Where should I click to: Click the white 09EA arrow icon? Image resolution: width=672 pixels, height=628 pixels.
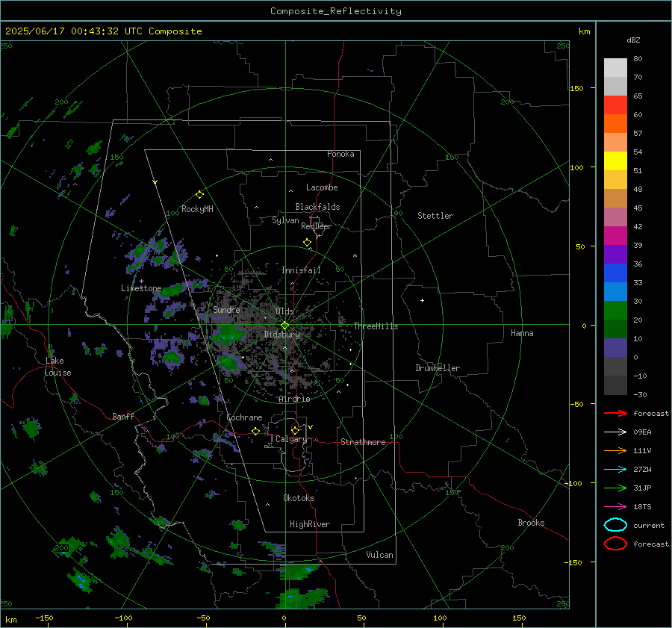615,432
